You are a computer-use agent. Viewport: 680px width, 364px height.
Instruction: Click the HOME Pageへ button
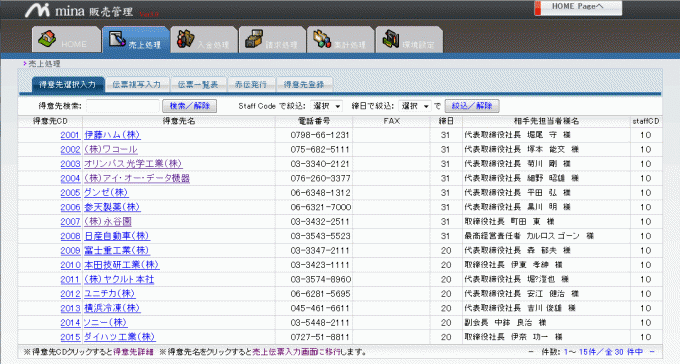[x=578, y=7]
